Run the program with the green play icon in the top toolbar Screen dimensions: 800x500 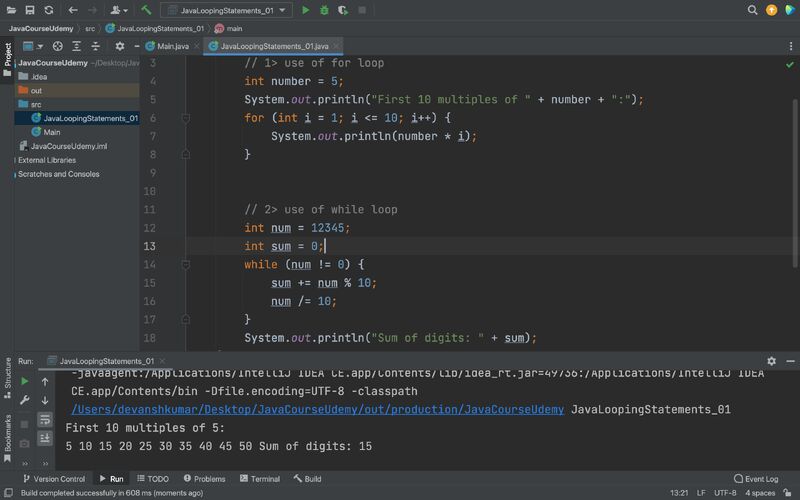point(306,10)
